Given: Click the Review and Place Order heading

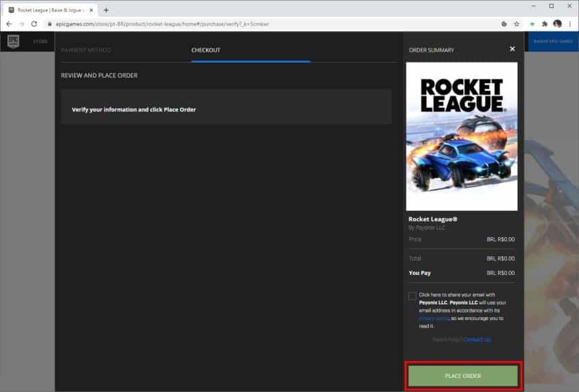Looking at the screenshot, I should [x=100, y=75].
